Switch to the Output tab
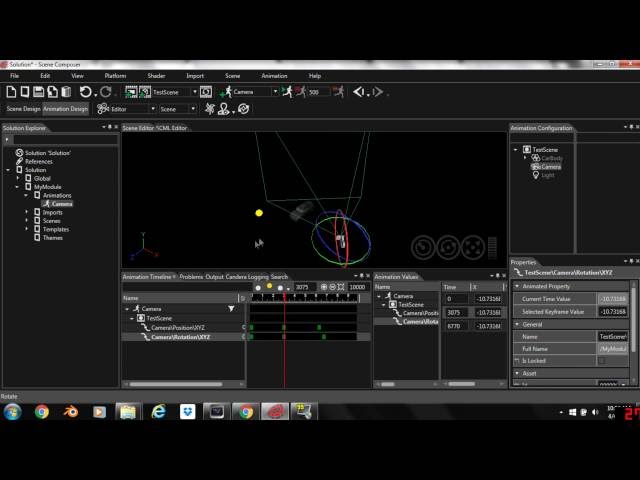 214,277
